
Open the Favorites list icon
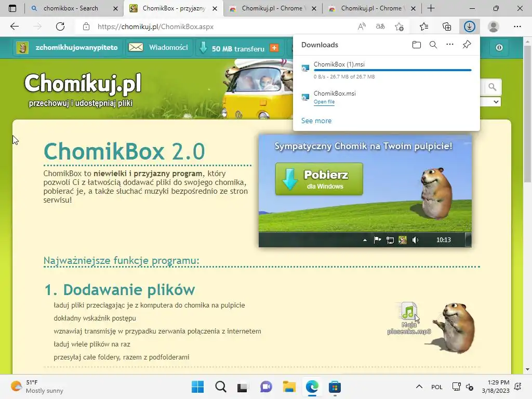click(x=424, y=26)
